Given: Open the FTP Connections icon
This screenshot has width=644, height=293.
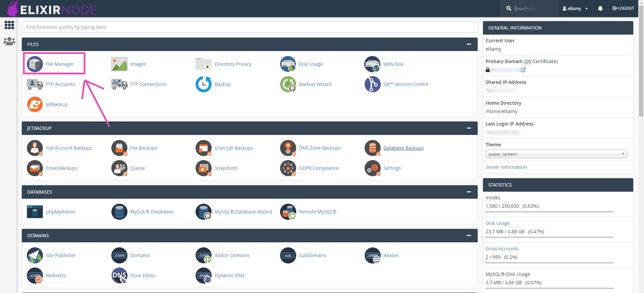Looking at the screenshot, I should tap(119, 84).
